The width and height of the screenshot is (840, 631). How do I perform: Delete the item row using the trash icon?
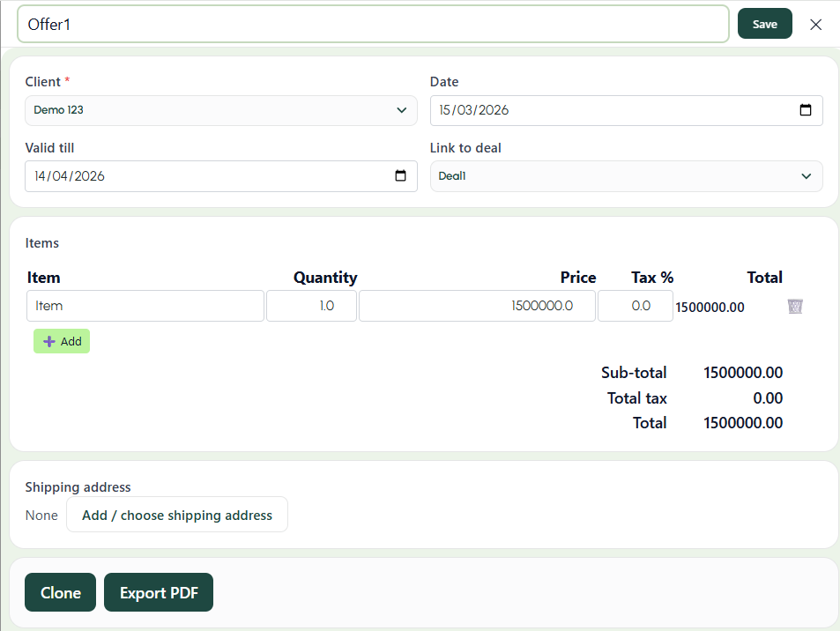(794, 306)
